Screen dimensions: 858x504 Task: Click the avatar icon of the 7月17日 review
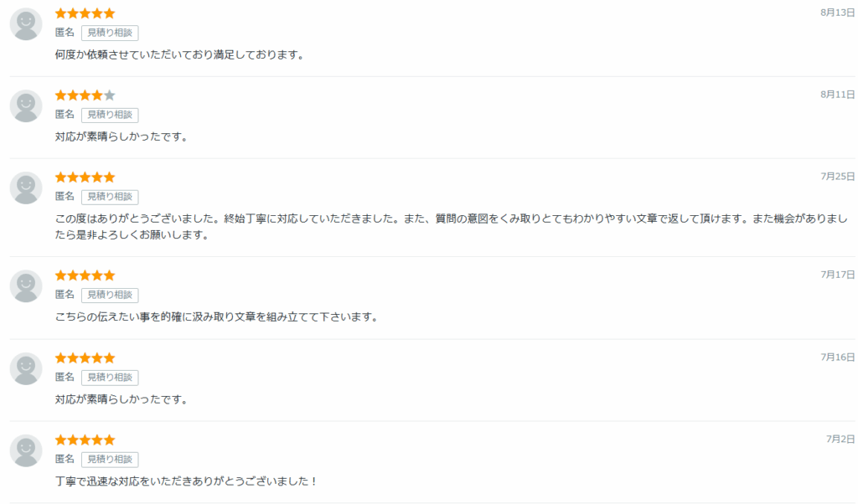click(x=26, y=285)
